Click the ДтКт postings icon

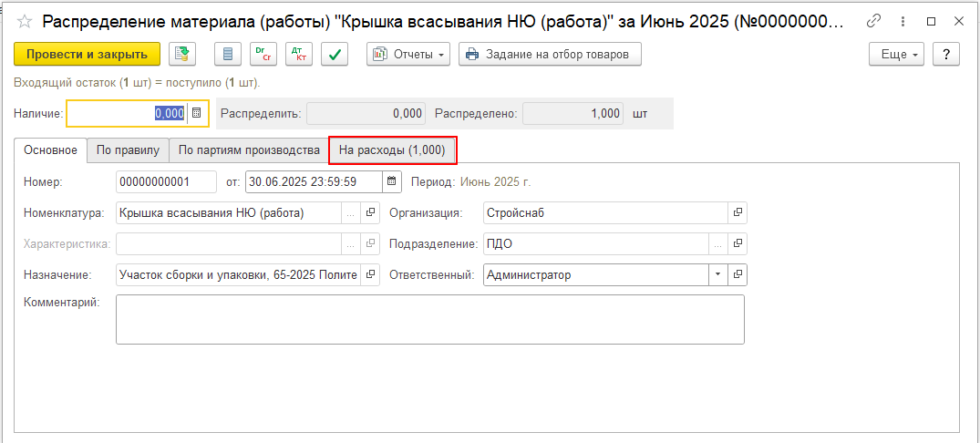(x=299, y=55)
